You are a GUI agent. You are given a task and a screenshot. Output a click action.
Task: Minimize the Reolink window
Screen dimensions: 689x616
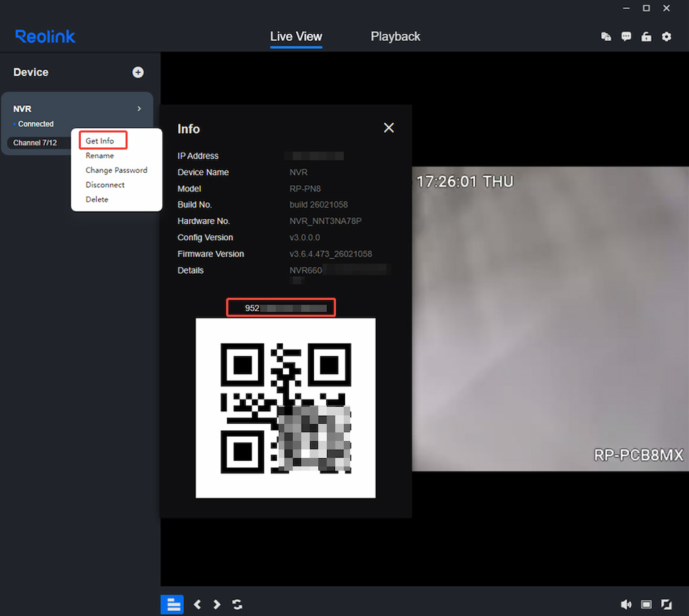626,8
